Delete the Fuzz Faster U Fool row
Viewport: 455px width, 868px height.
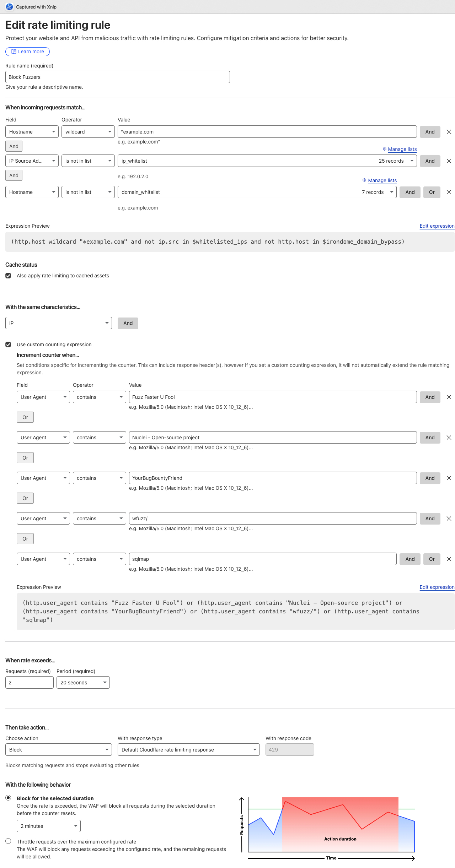449,397
